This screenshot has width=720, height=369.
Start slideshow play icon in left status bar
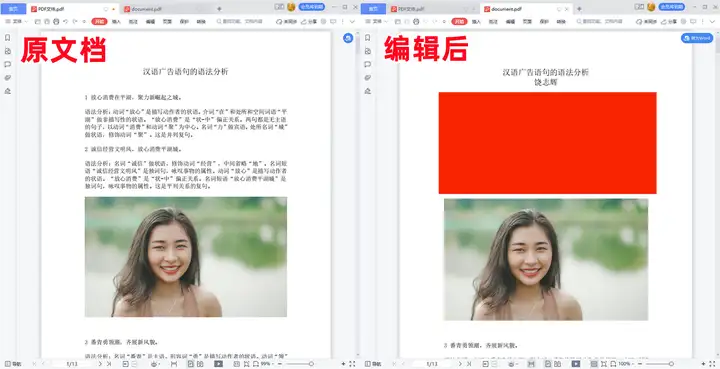219,364
